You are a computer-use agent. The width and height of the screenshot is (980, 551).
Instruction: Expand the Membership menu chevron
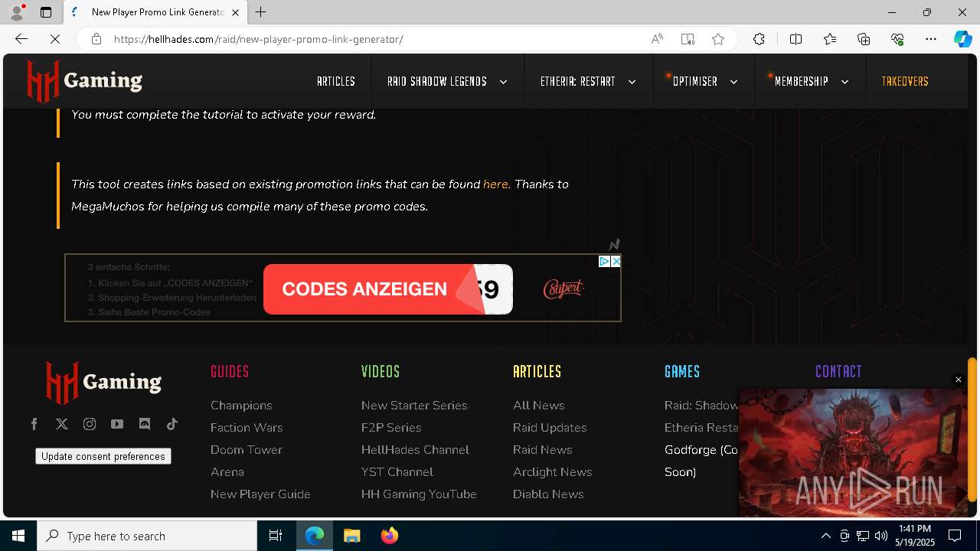844,82
